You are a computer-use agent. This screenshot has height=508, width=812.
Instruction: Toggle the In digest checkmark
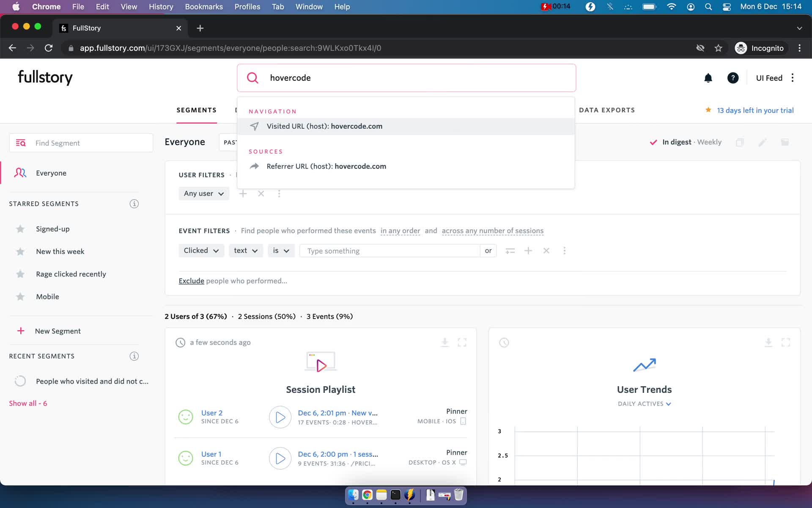(x=653, y=142)
